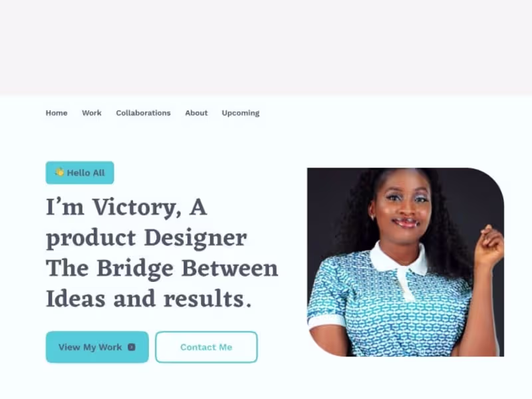Click the "I'm Victory, A" headline line
The height and width of the screenshot is (399, 532).
point(126,207)
